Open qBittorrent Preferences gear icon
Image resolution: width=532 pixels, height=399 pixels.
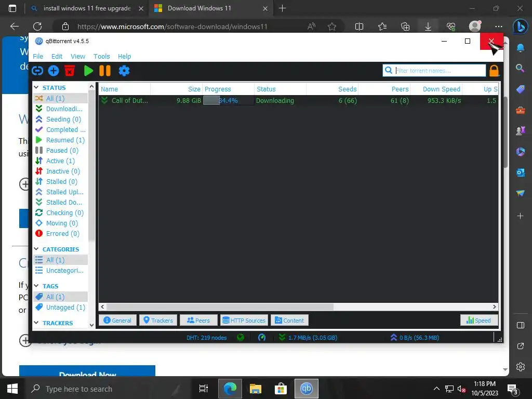click(124, 71)
